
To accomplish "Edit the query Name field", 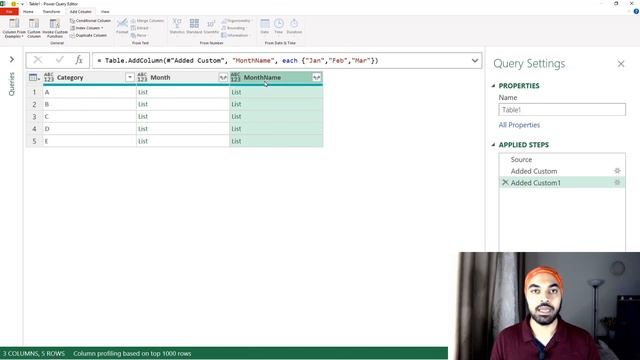I will tap(562, 110).
